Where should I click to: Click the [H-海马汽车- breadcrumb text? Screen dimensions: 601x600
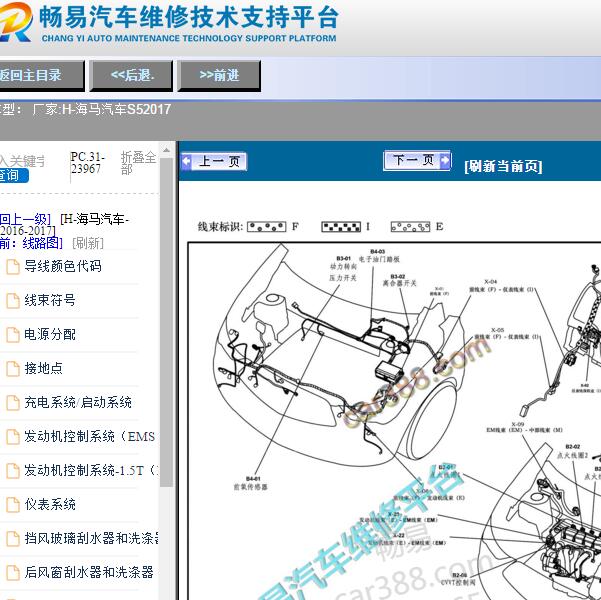tap(94, 219)
